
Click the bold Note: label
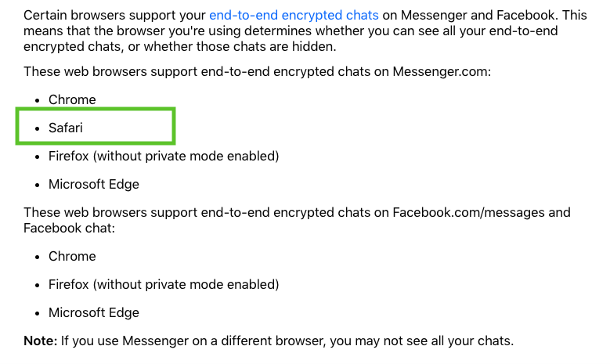(x=41, y=341)
